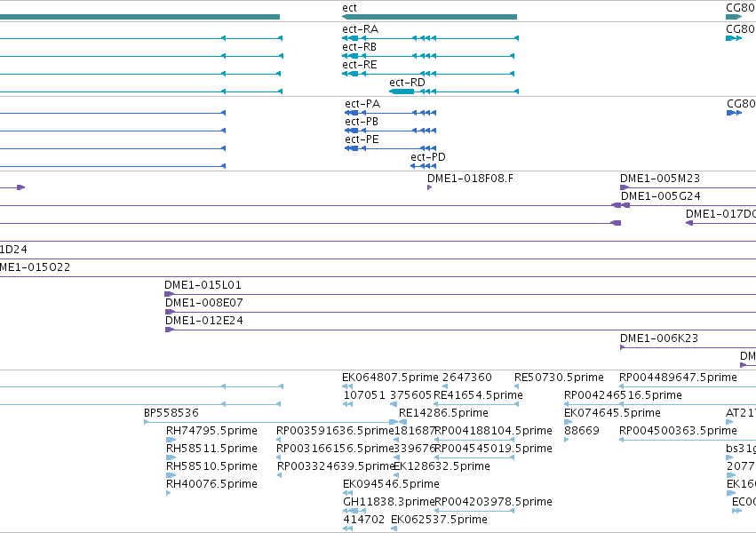The width and height of the screenshot is (756, 533).
Task: Click the RP004545019.5prime EST label
Action: click(x=494, y=449)
